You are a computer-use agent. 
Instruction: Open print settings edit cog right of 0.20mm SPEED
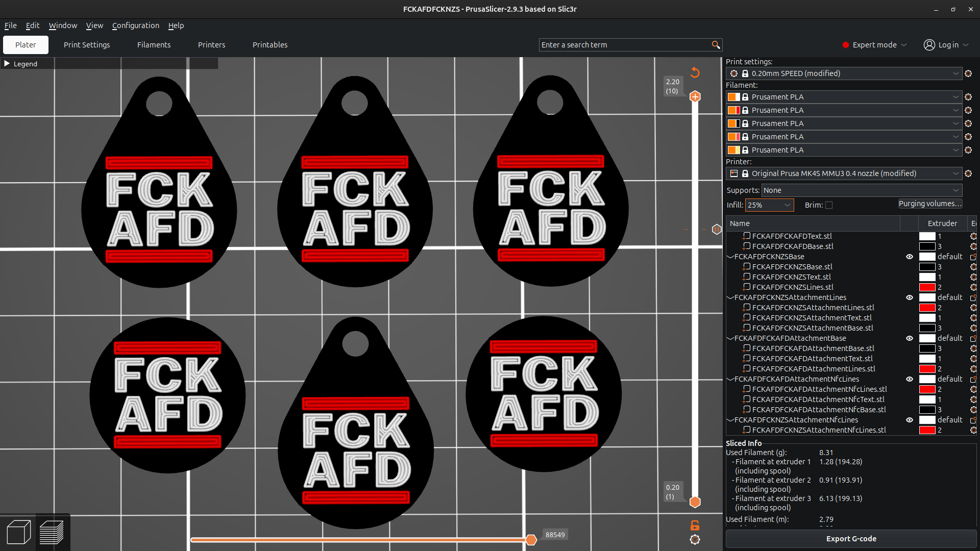point(968,73)
